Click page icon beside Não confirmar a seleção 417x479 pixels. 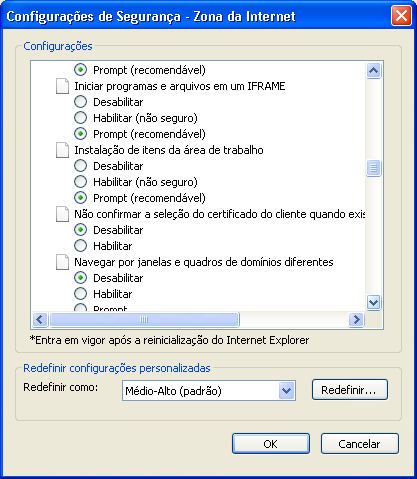(62, 214)
